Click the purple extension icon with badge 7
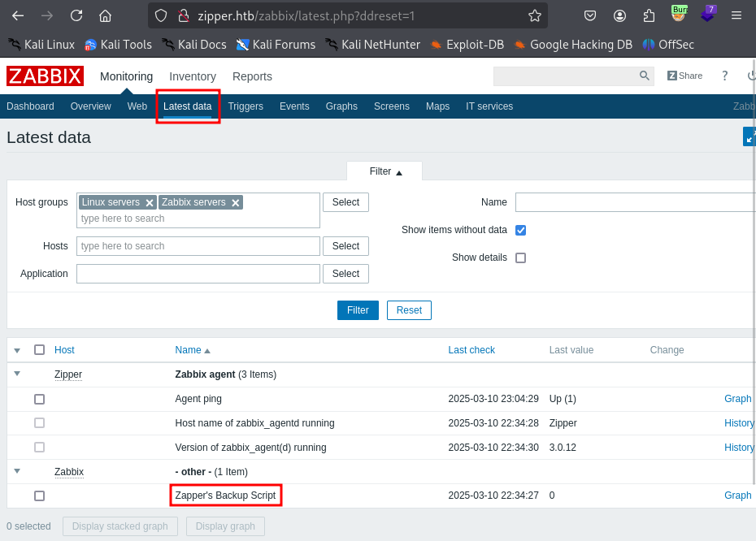The image size is (756, 541). coord(708,15)
